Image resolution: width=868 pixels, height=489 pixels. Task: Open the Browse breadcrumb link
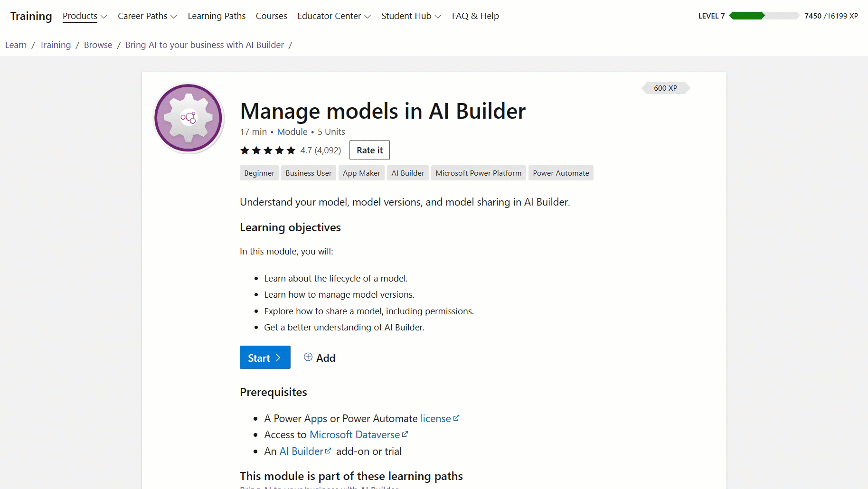coord(98,45)
